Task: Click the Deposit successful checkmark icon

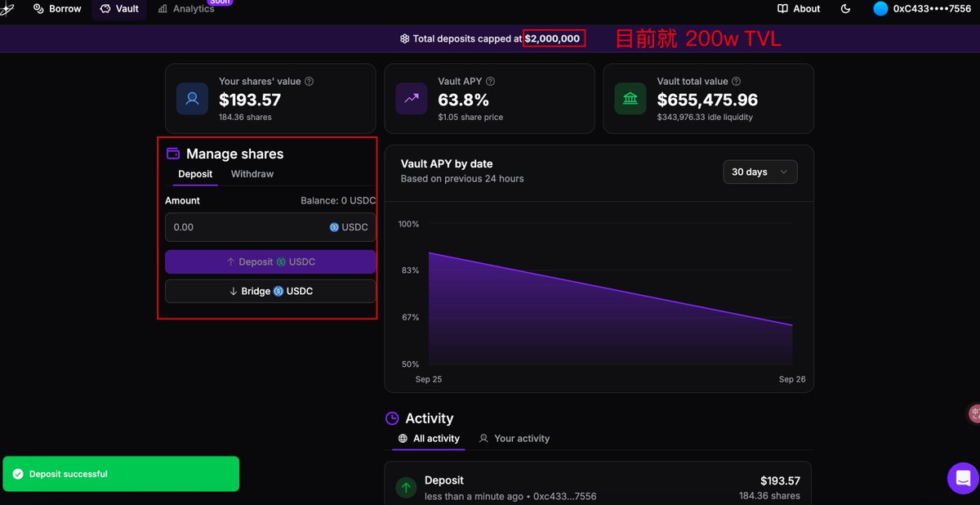Action: tap(18, 474)
